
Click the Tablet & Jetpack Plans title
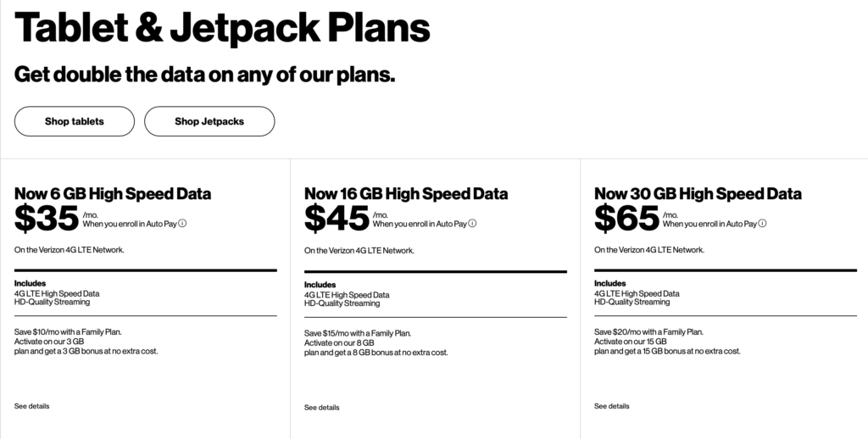[x=222, y=26]
